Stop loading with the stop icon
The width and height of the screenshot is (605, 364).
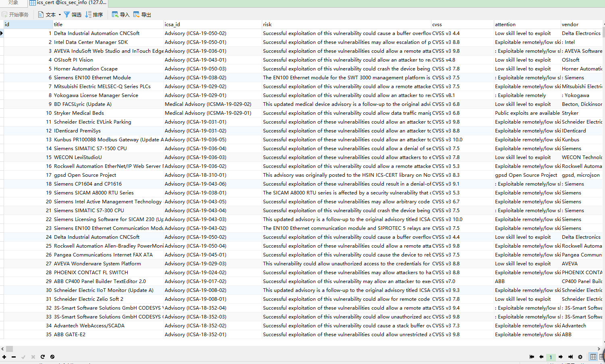tap(52, 357)
